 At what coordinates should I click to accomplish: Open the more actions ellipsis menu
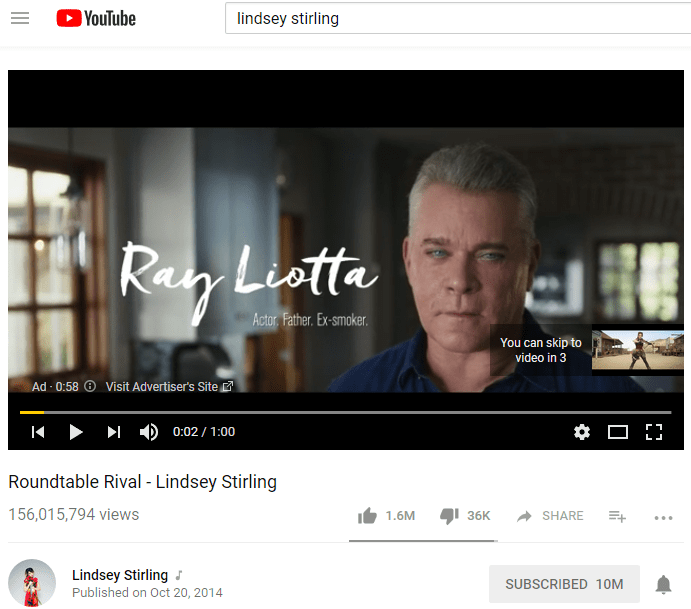pyautogui.click(x=663, y=518)
